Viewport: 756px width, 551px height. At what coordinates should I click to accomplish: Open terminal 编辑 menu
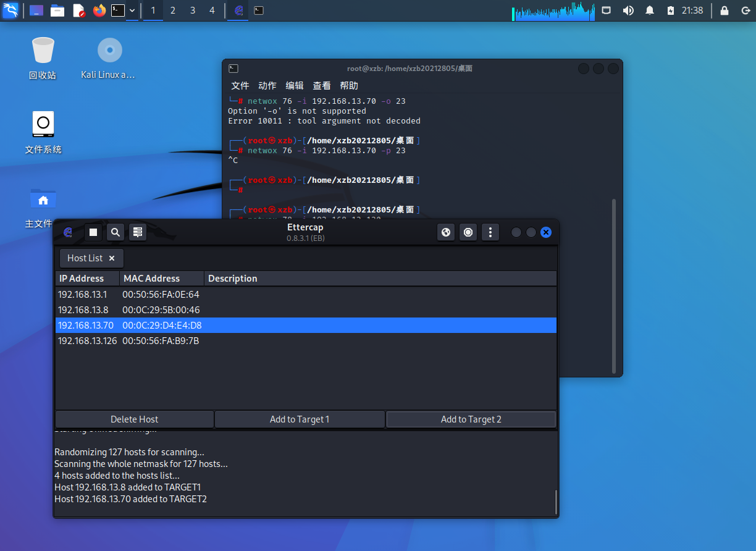295,86
